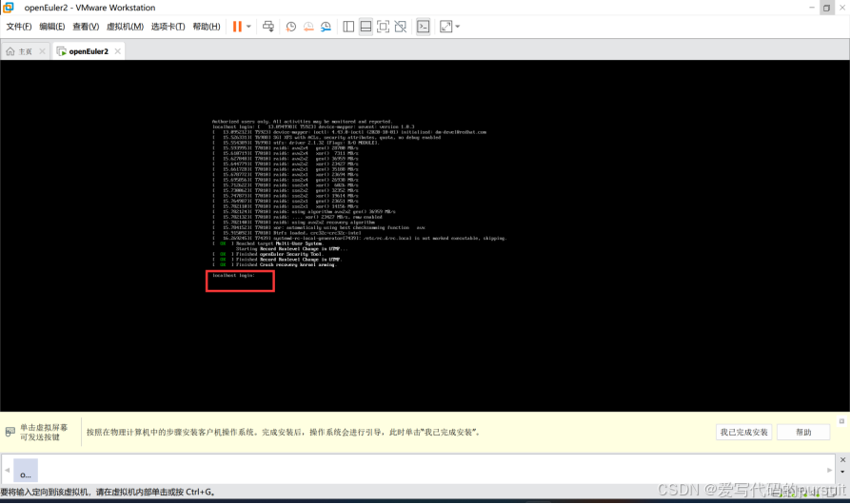Screen dimensions: 850x504
Task: Open the 查看(V) menu
Action: [x=86, y=27]
